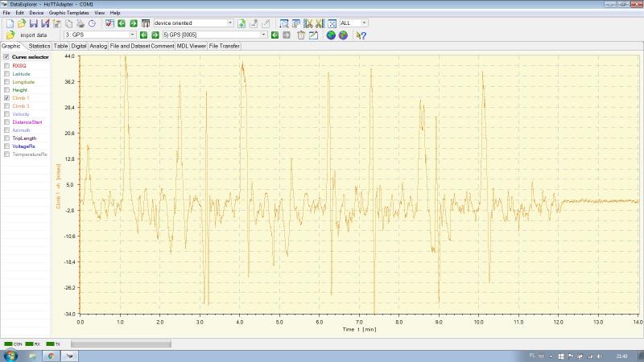The height and width of the screenshot is (362, 644).
Task: Click the progress bar in status bar
Action: [x=121, y=343]
